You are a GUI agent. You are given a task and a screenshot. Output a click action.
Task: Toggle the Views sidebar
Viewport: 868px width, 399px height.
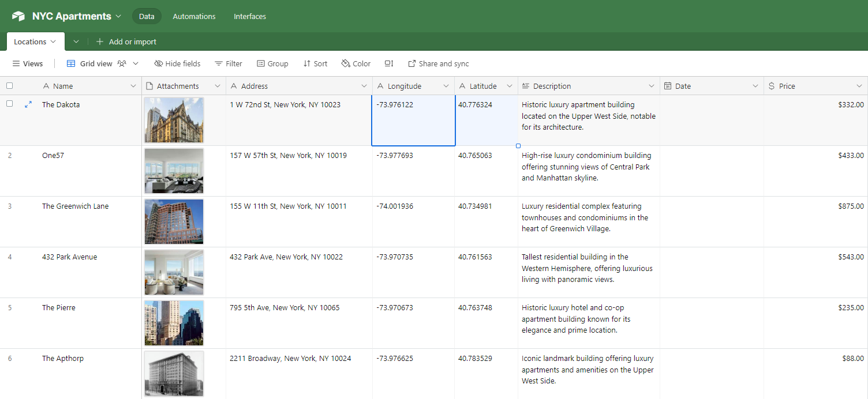[28, 63]
